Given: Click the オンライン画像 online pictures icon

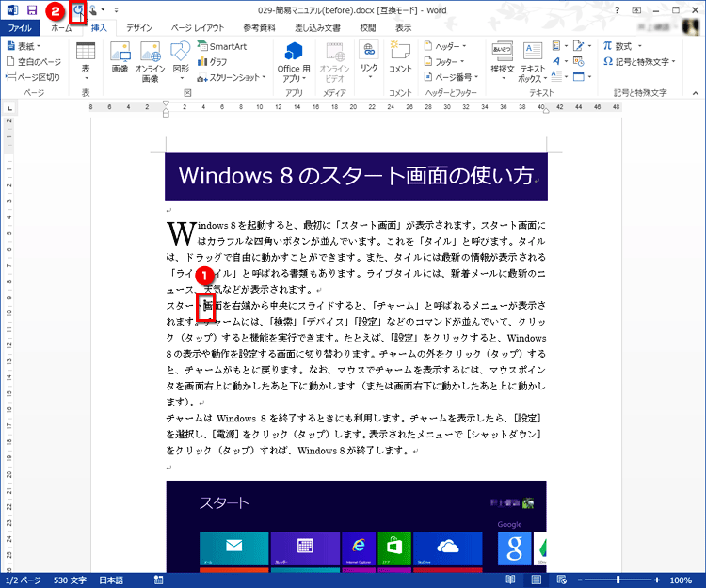Looking at the screenshot, I should coord(151,62).
